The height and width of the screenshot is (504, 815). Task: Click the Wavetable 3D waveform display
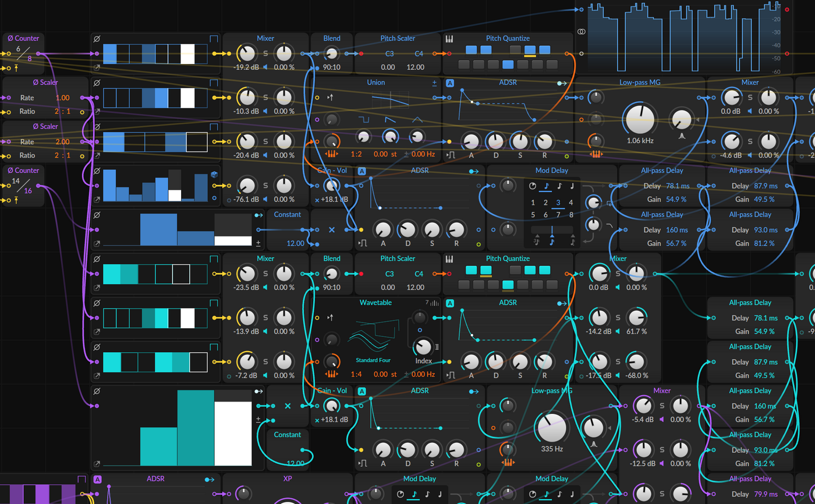tap(373, 335)
